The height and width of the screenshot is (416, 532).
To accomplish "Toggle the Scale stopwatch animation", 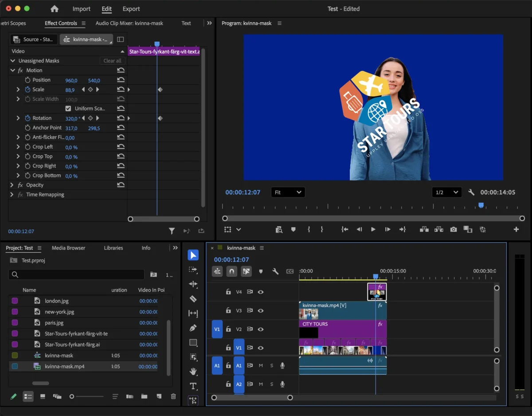I will [27, 90].
